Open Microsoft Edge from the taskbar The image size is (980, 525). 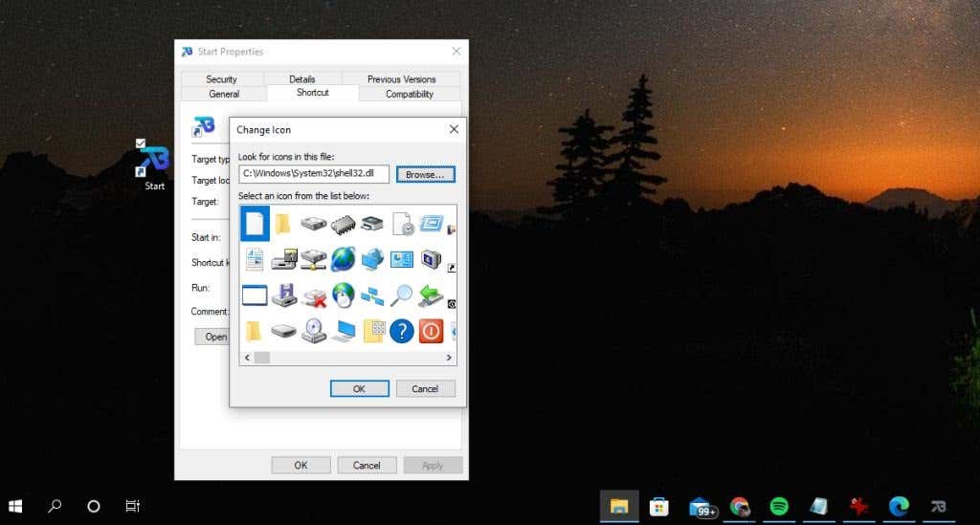click(899, 506)
